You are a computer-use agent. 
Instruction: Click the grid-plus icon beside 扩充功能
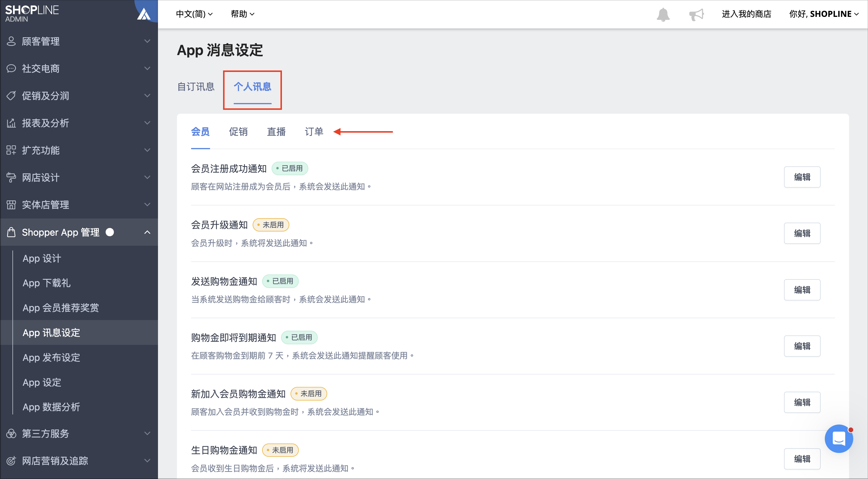coord(11,150)
